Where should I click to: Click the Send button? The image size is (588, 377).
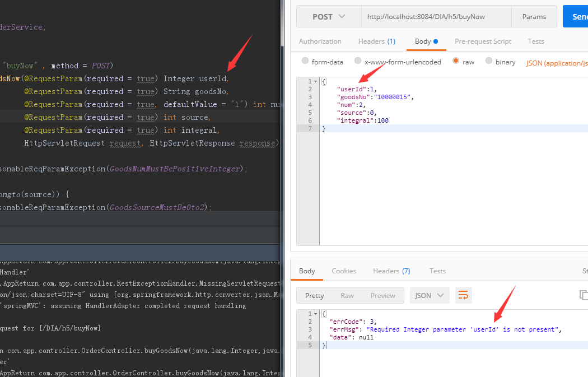(577, 16)
